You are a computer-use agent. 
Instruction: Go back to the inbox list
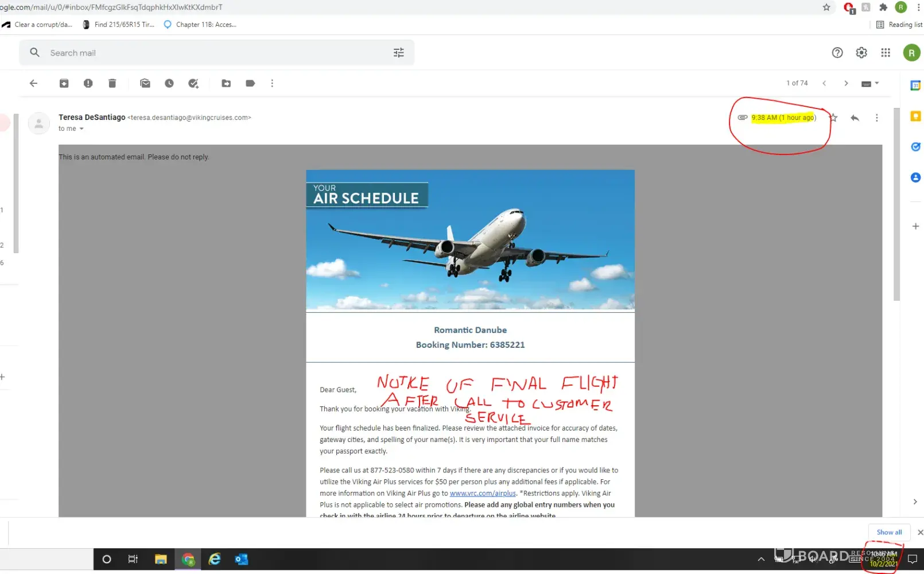pyautogui.click(x=33, y=83)
